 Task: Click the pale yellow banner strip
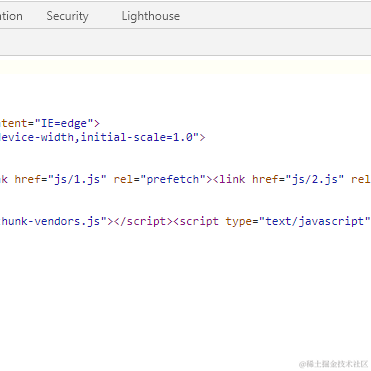[185, 65]
